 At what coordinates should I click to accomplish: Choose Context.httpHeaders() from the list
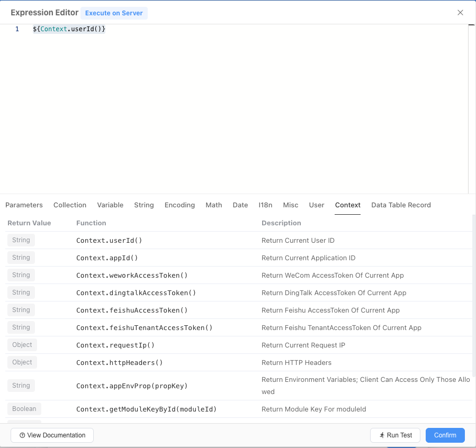pos(119,363)
